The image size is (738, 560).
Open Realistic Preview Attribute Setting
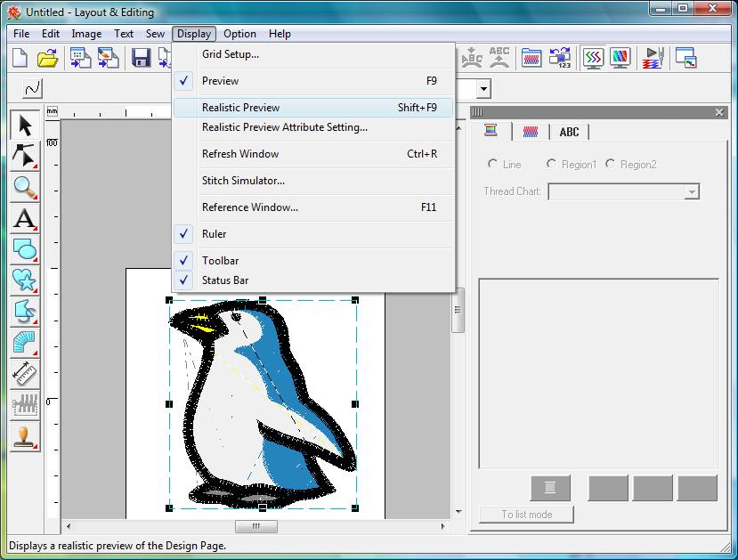tap(313, 127)
